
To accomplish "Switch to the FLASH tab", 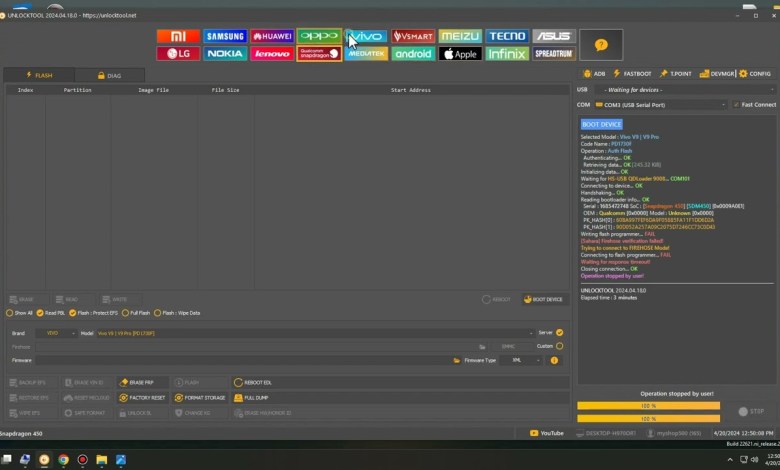I will (39, 75).
